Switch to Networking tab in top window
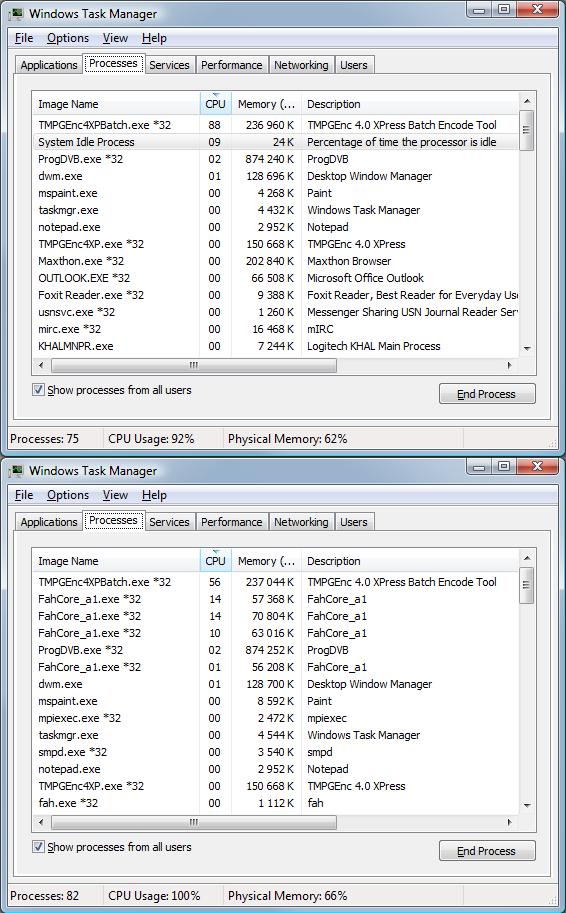Viewport: 566px width, 913px height. click(x=301, y=65)
